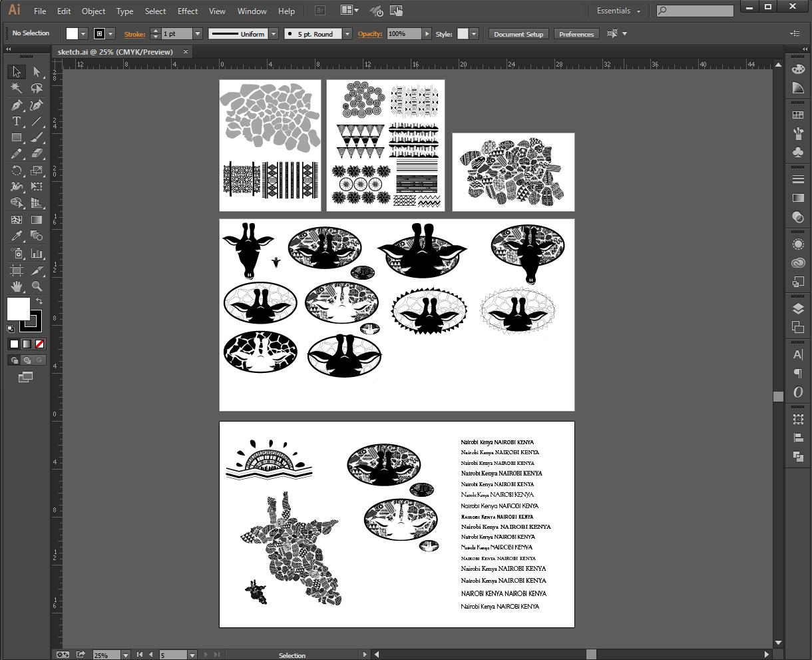Switch to the sketch.ai document tab
The width and height of the screenshot is (812, 660).
click(x=115, y=52)
